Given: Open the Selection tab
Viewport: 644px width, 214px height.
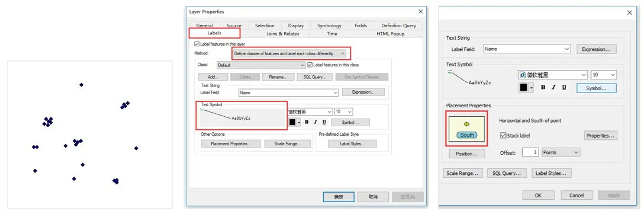Looking at the screenshot, I should tap(265, 25).
